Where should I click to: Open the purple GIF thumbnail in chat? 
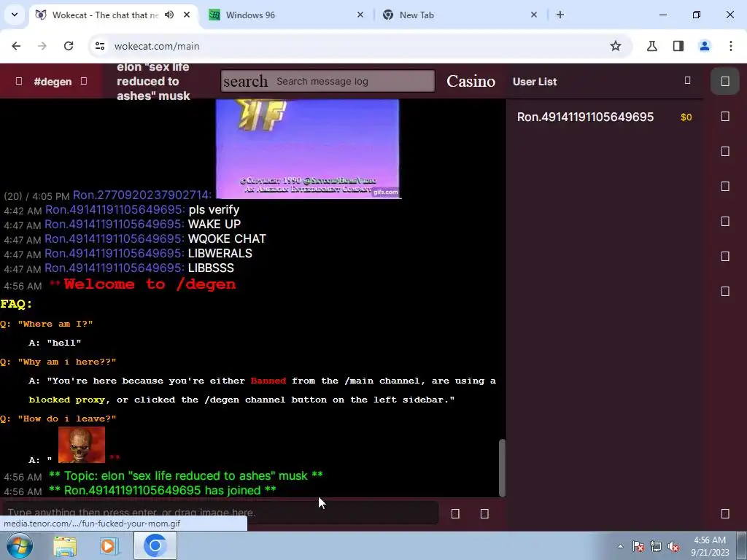pyautogui.click(x=307, y=149)
